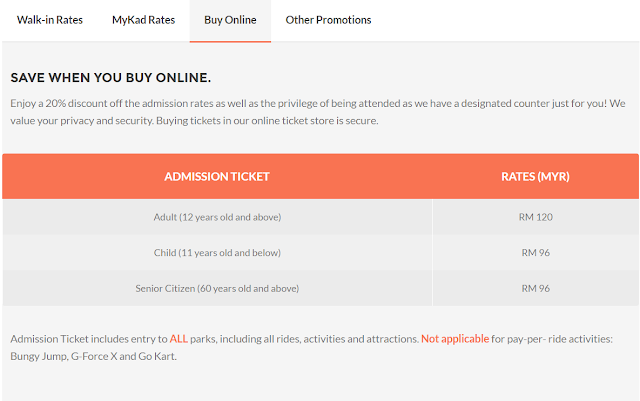Click the RM 120 adult rate cell
This screenshot has height=401, width=640.
pos(536,217)
